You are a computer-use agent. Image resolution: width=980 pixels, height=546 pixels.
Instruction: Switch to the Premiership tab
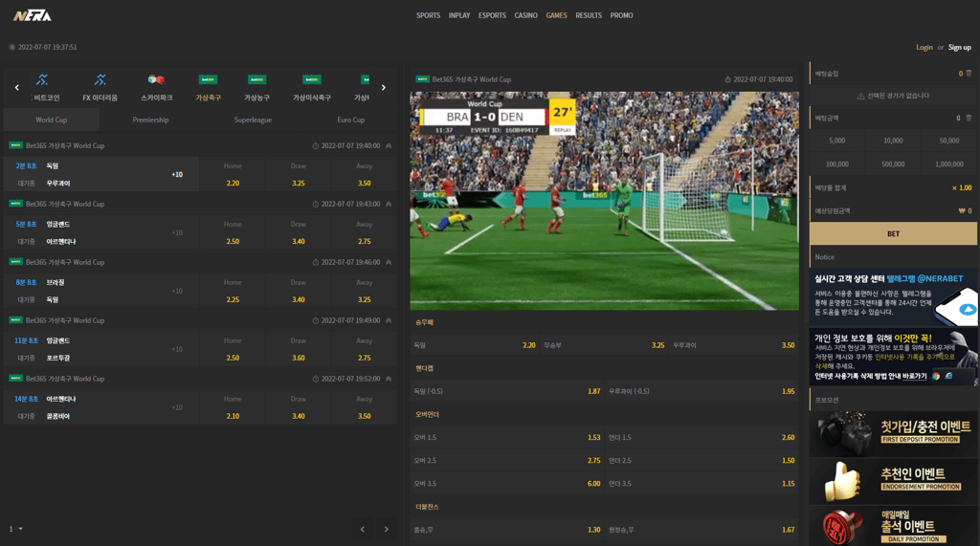tap(150, 120)
